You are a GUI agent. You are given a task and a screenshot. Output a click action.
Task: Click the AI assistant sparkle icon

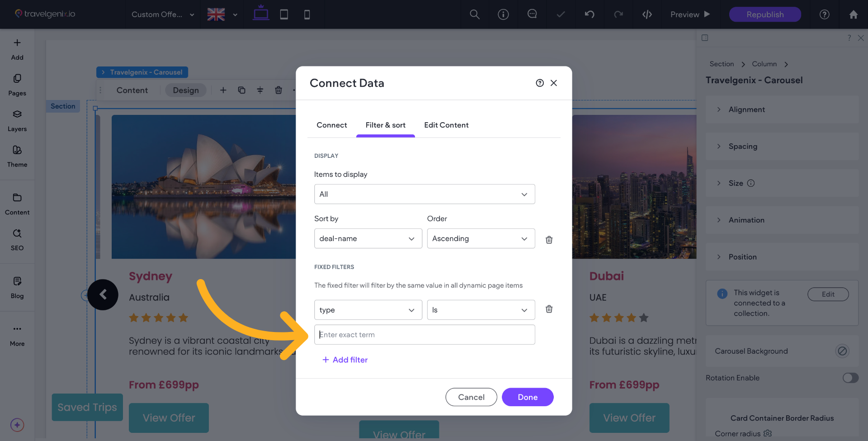(x=17, y=425)
